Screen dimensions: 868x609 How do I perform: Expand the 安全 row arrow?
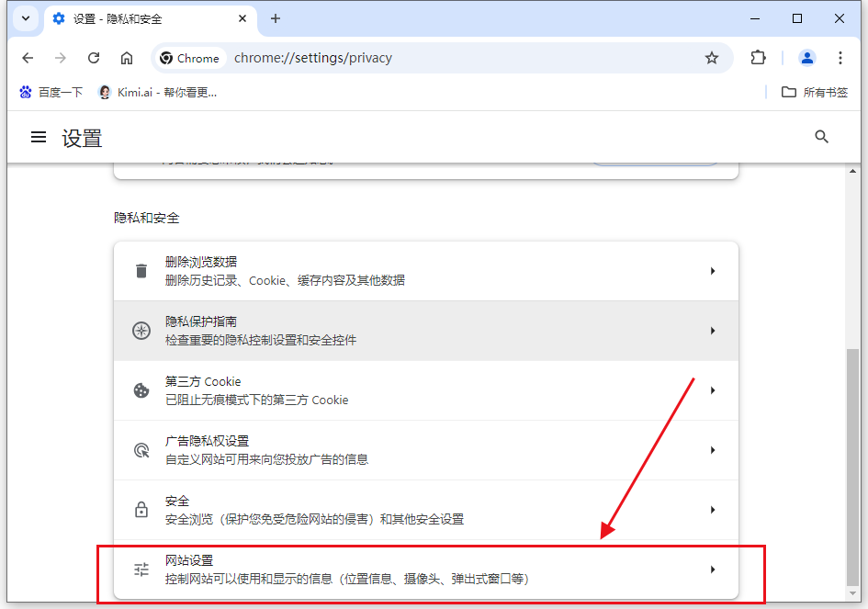point(713,510)
